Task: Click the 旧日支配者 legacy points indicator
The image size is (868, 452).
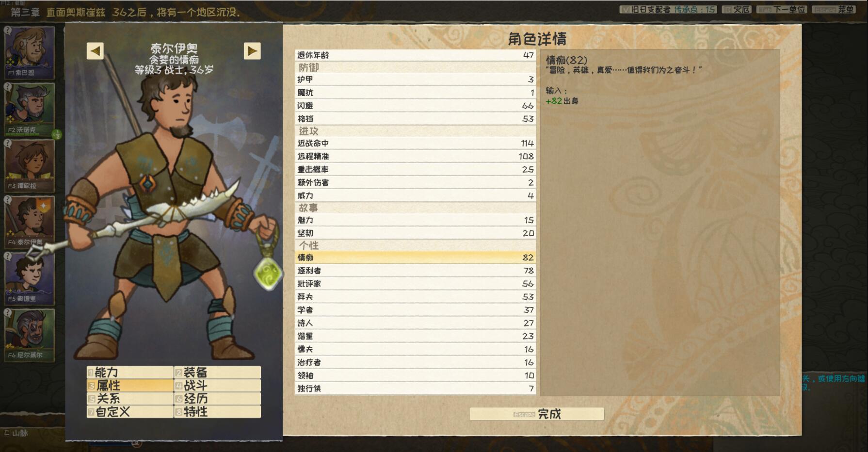Action: 668,9
